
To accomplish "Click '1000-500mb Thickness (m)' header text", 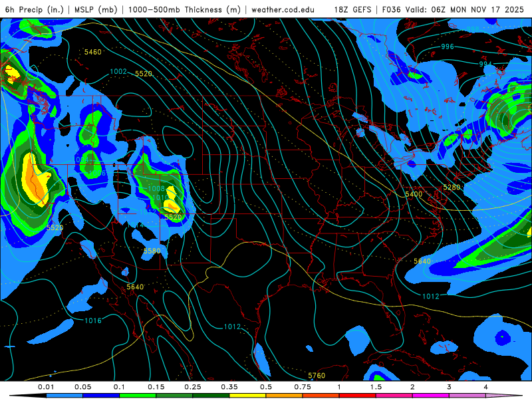I will (x=184, y=9).
